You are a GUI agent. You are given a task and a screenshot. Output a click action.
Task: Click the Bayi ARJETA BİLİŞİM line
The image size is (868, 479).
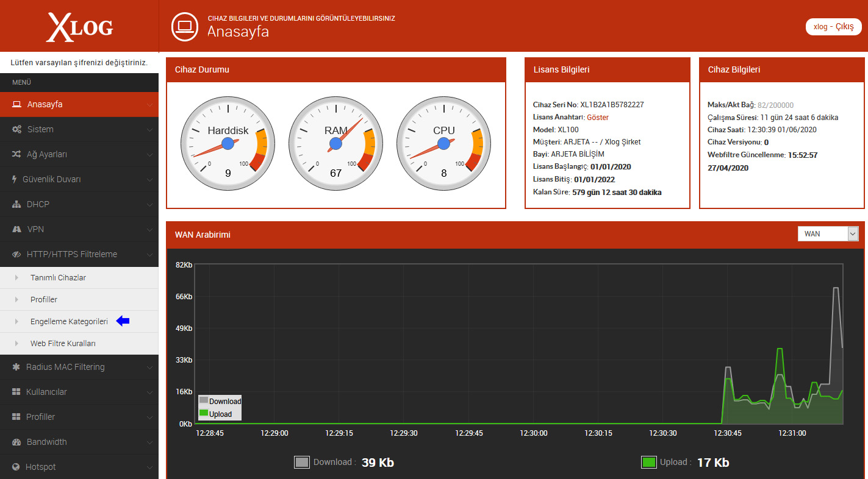click(x=569, y=154)
